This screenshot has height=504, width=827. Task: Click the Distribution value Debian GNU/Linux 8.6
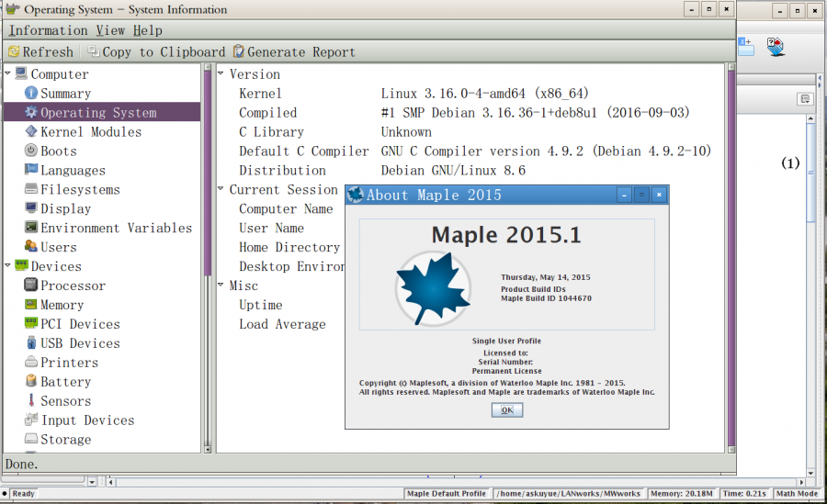(453, 170)
